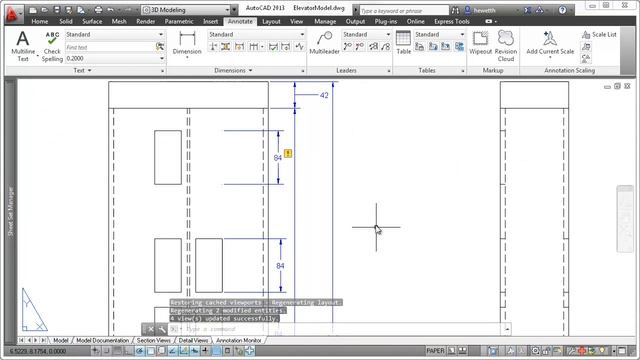The width and height of the screenshot is (640, 360).
Task: Click the yellow annotation monitor alert badge
Action: [x=288, y=153]
